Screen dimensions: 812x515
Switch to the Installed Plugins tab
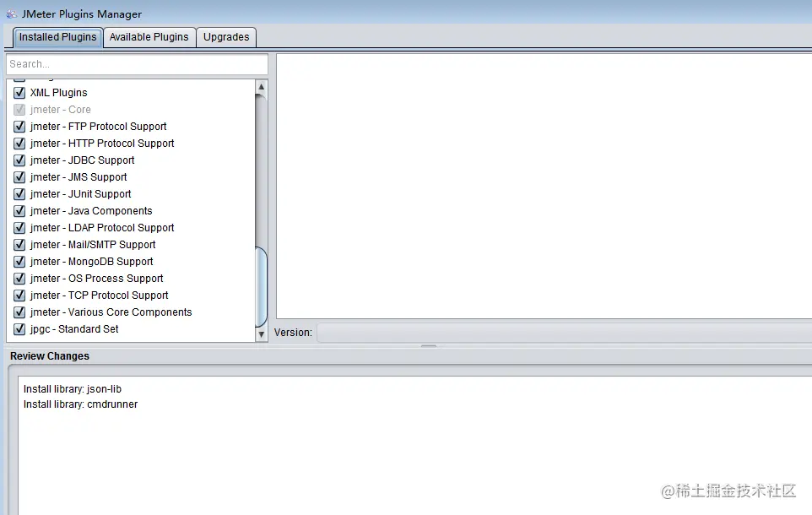tap(57, 37)
